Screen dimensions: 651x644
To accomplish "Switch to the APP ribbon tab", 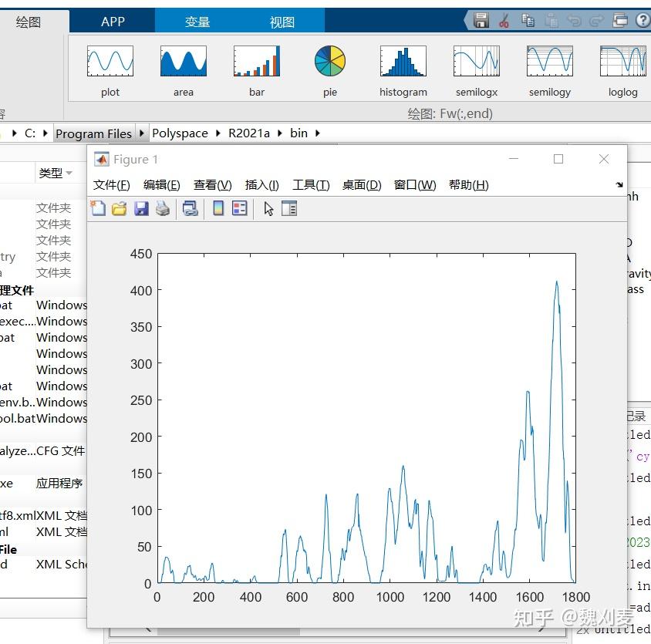I will [111, 22].
